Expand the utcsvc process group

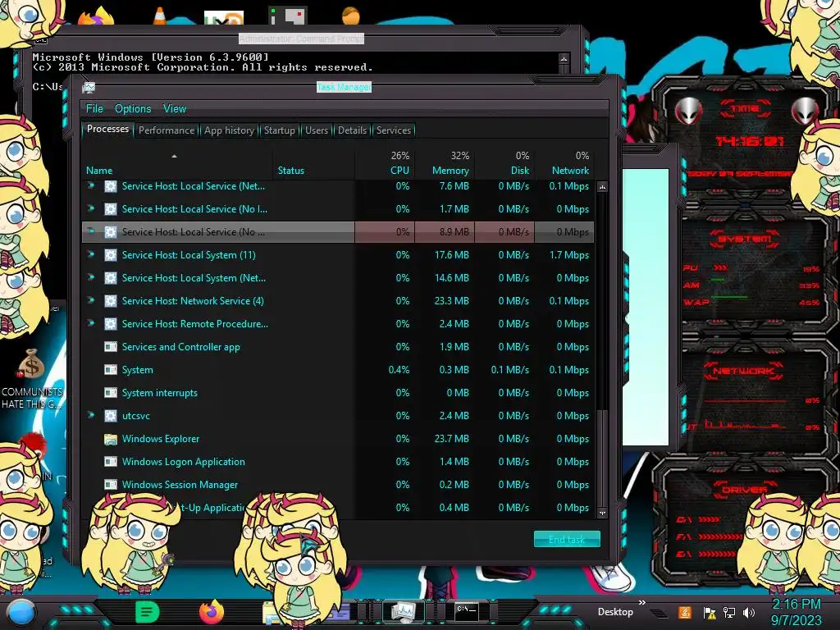click(x=91, y=415)
